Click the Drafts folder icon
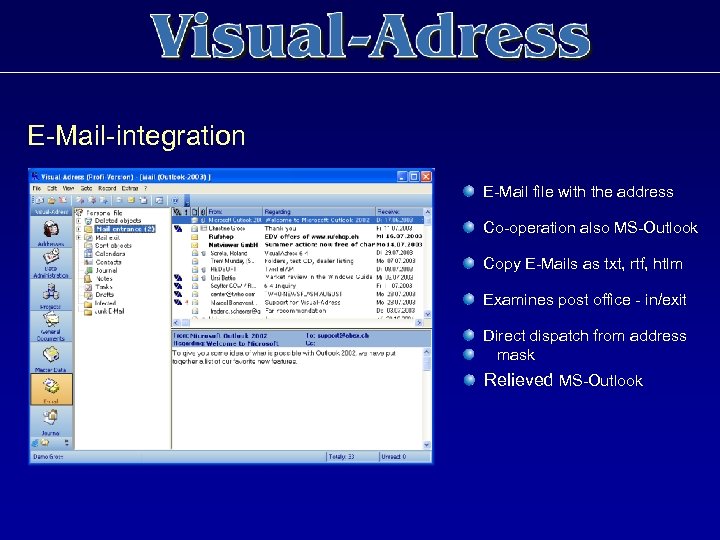Image resolution: width=720 pixels, height=540 pixels. [x=88, y=295]
